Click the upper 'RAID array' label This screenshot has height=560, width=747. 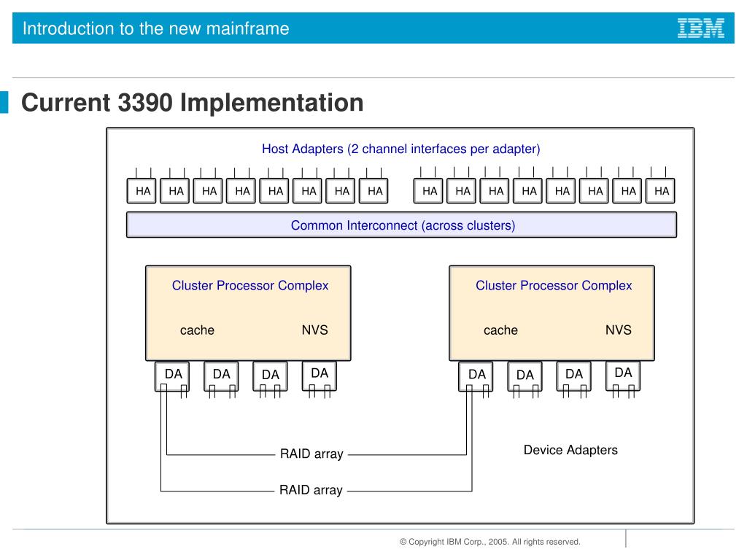(x=311, y=454)
